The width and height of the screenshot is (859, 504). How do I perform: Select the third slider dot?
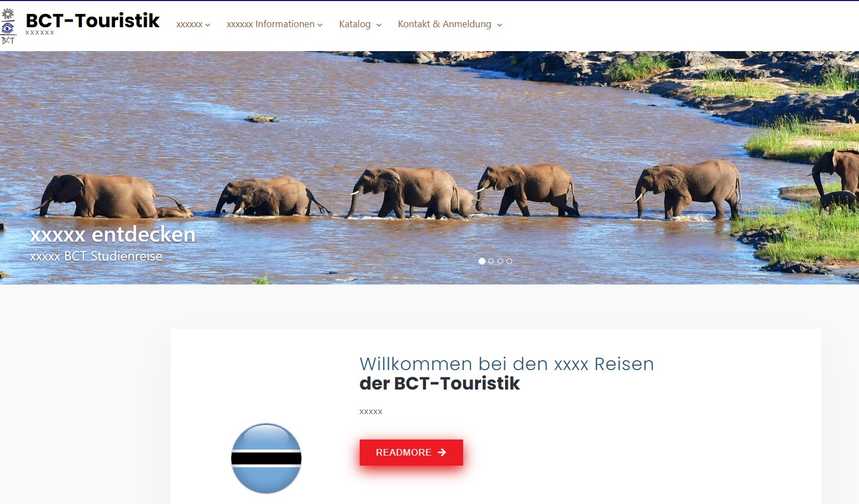click(x=500, y=261)
